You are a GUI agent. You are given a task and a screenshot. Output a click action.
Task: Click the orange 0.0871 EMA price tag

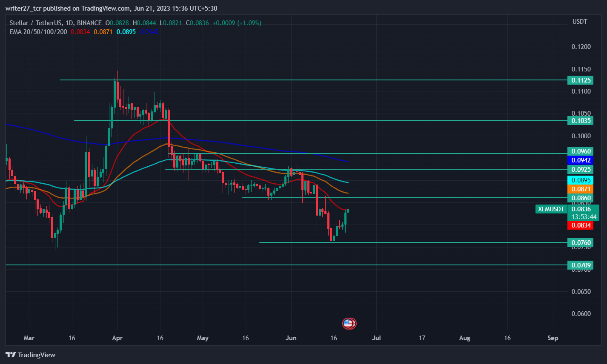pos(581,189)
